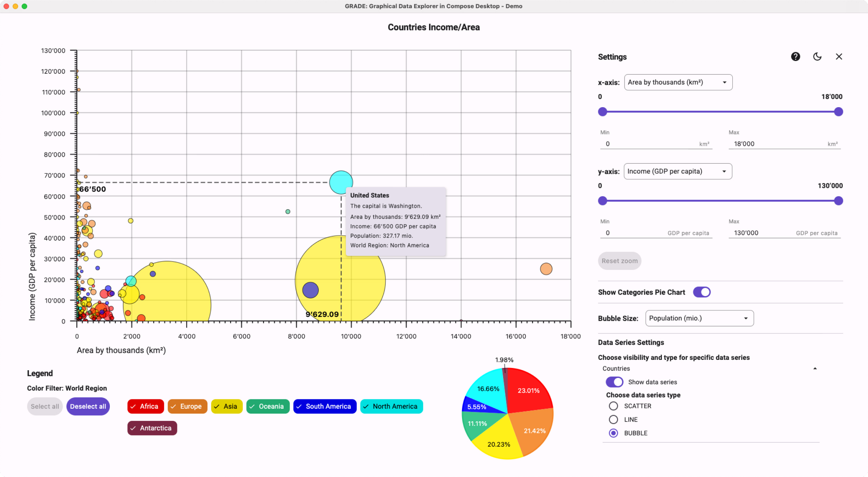Click y-axis Min GDP per capita field
The image size is (868, 477).
656,233
